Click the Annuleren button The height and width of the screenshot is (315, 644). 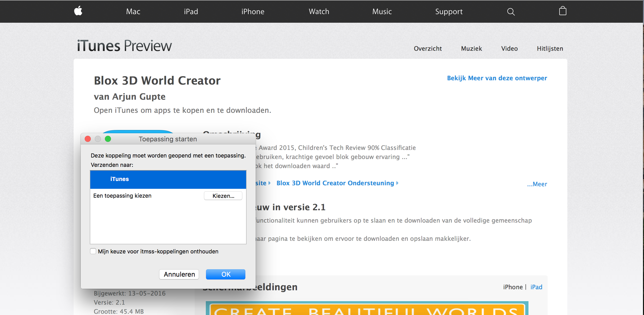click(179, 274)
